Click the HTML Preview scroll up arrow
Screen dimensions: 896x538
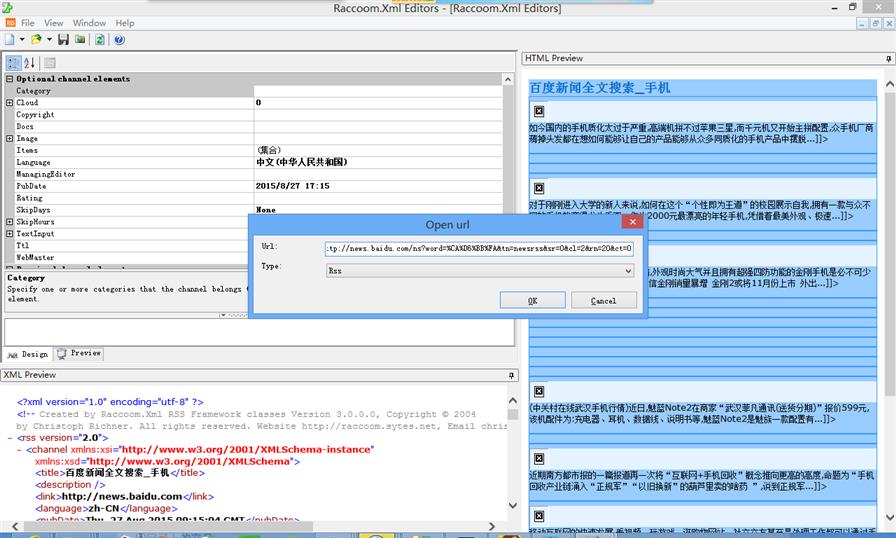point(890,85)
